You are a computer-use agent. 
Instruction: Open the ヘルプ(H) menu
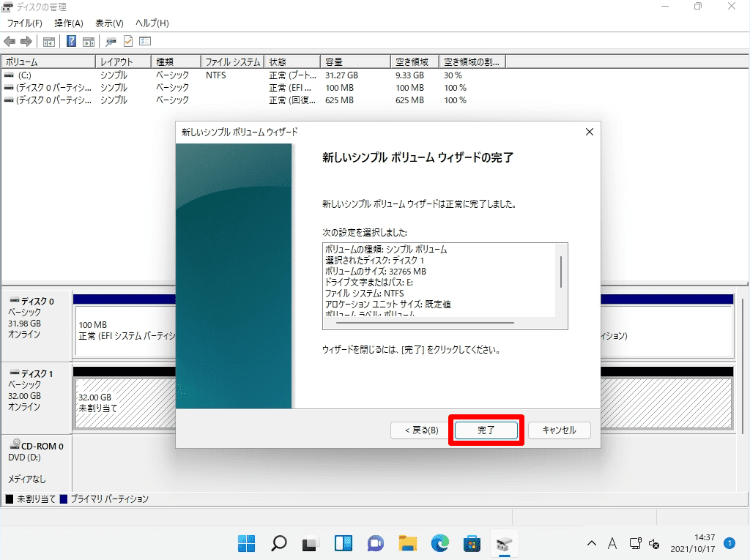(152, 23)
